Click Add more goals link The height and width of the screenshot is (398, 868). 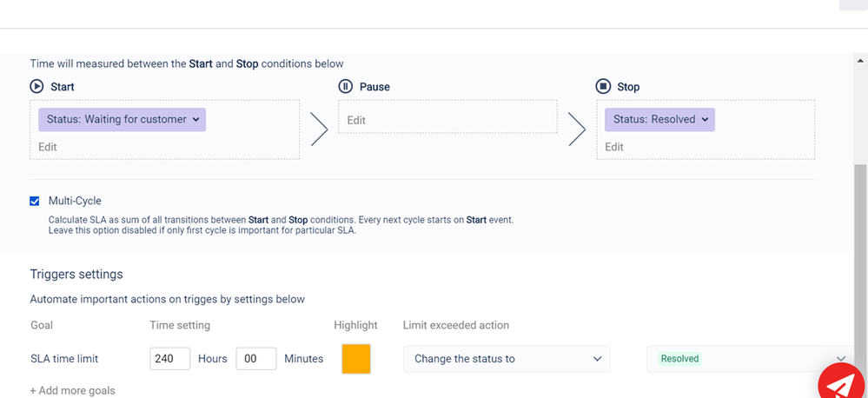click(x=73, y=390)
